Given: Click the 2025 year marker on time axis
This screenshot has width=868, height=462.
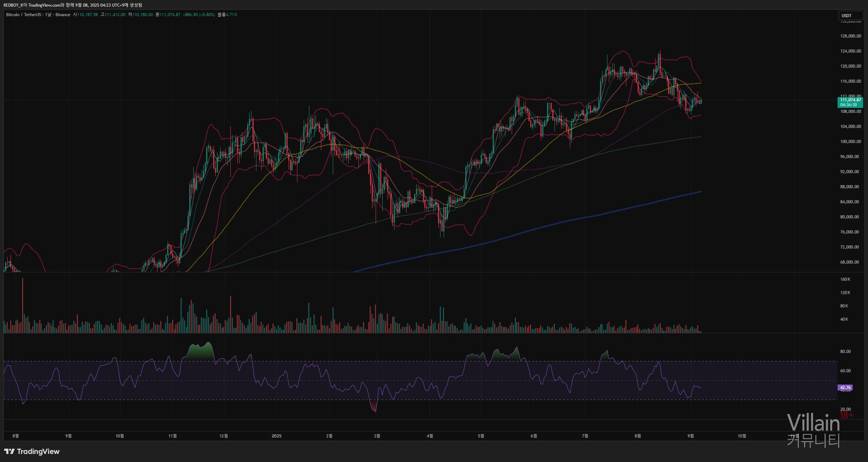Looking at the screenshot, I should 277,436.
